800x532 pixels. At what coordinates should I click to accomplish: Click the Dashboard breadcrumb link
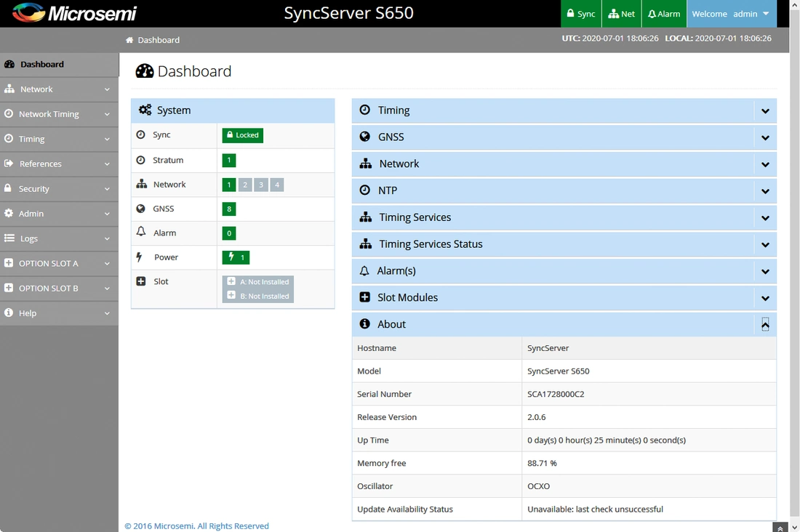(x=159, y=40)
